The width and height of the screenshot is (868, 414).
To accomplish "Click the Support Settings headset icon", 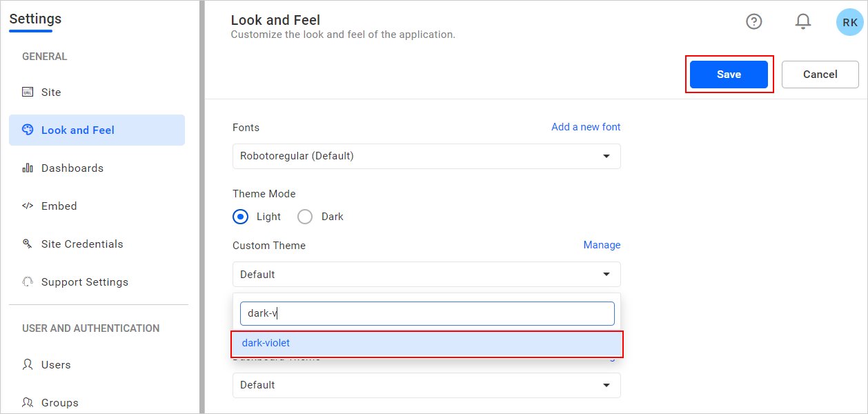I will 28,282.
